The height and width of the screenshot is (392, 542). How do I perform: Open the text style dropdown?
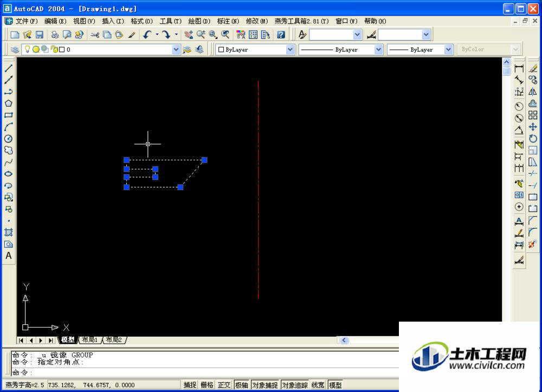357,35
